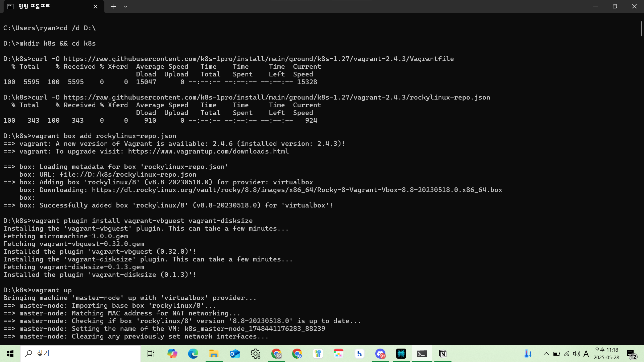
Task: Click the terminal vertical scrollbar
Action: click(x=641, y=28)
